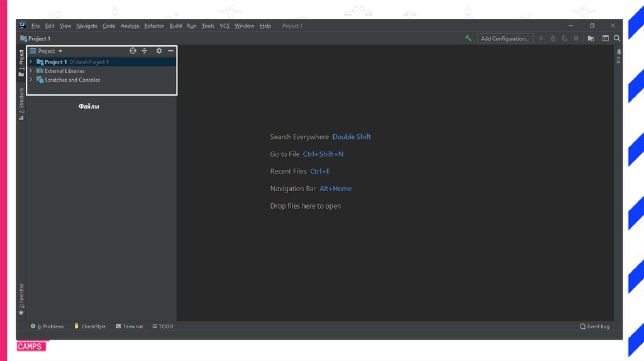Expand the Project 1 tree node

(30, 62)
